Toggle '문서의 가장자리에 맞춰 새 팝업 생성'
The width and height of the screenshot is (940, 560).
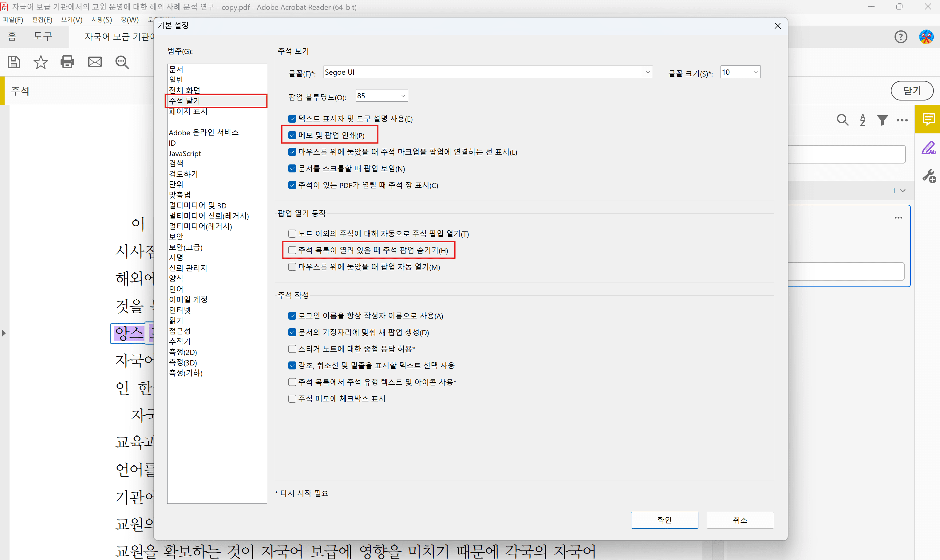(x=292, y=332)
